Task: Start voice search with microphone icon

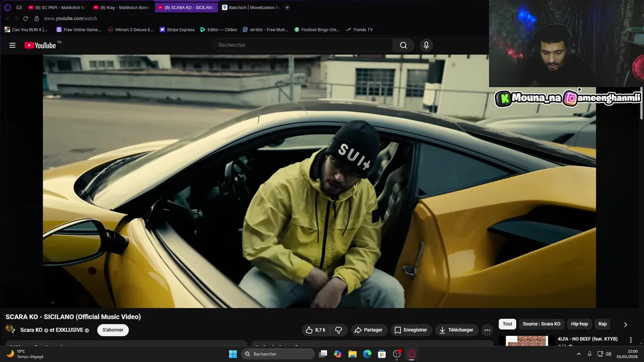Action: pyautogui.click(x=426, y=45)
